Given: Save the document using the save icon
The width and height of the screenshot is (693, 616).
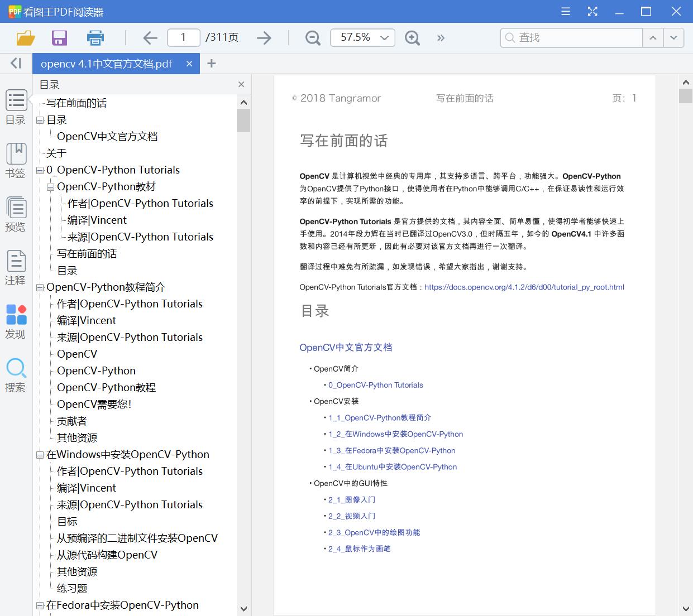Looking at the screenshot, I should pos(59,37).
